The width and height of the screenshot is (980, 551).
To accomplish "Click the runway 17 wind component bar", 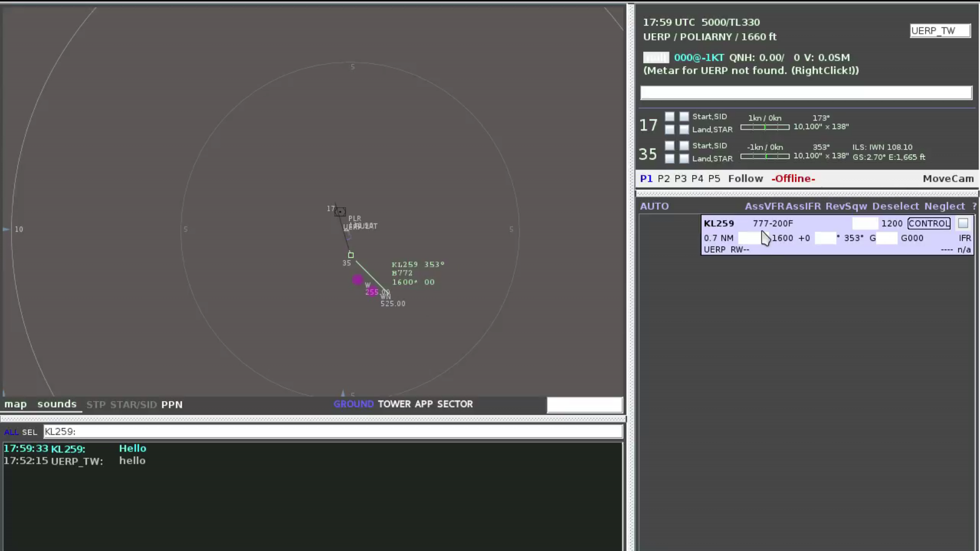I will tap(764, 127).
